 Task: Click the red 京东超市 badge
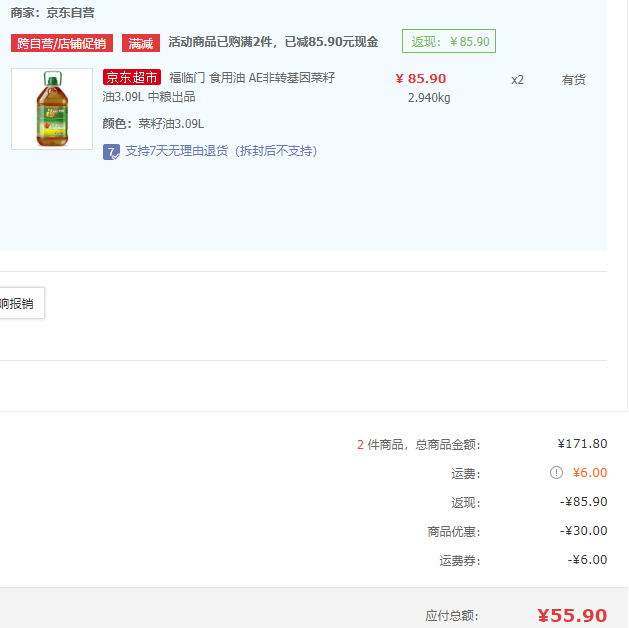(132, 78)
